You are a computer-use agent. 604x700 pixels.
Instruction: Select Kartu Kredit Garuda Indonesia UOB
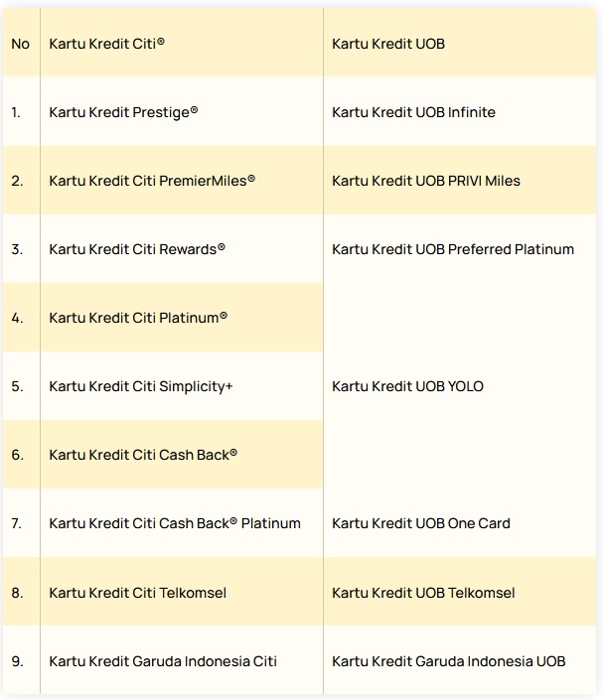click(x=449, y=661)
